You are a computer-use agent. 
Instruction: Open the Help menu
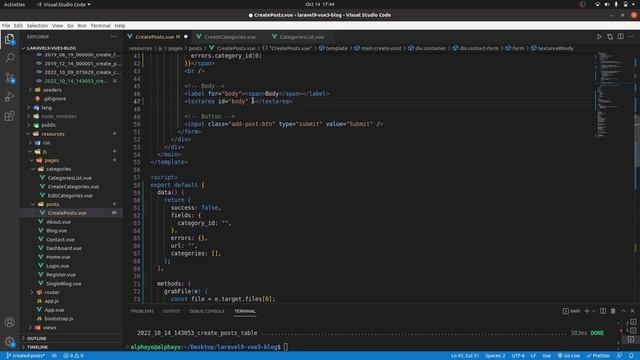120,25
